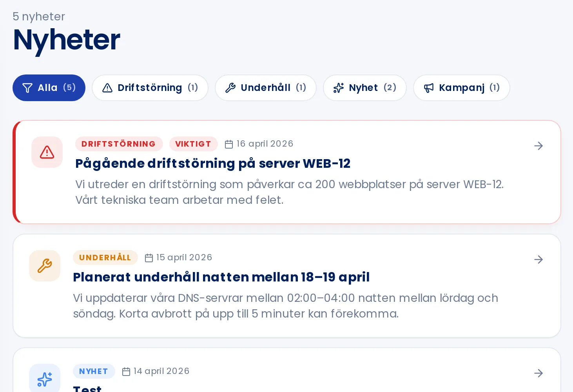Filter news by Underhåll

[266, 88]
